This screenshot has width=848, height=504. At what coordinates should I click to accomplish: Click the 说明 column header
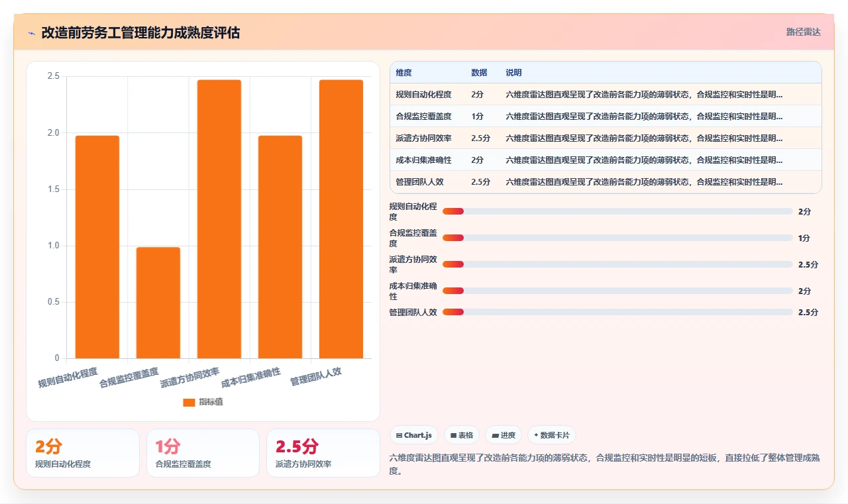click(513, 72)
